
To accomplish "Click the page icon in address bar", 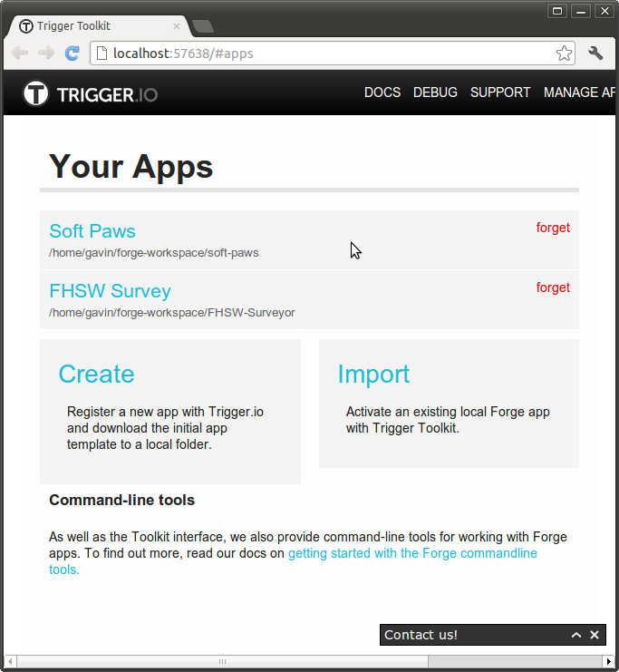I will coord(102,54).
